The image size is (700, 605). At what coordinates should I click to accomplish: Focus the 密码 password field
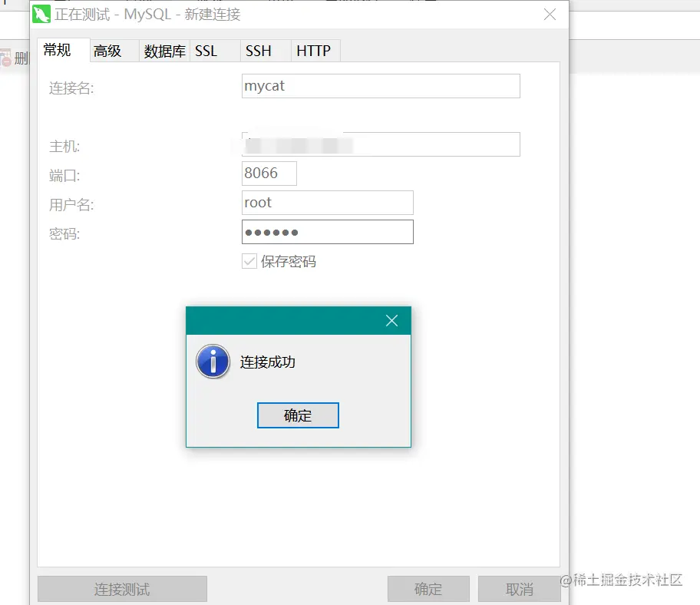click(327, 232)
